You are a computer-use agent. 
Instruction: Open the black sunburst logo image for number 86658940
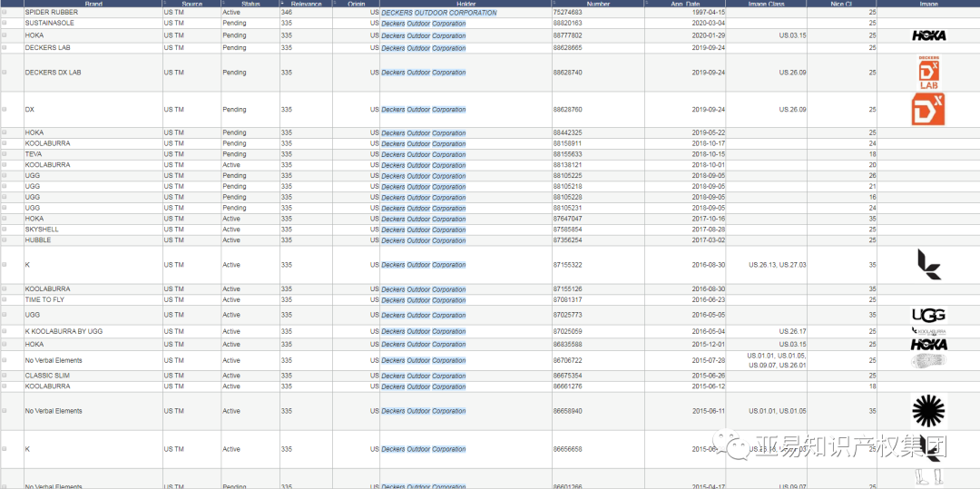click(929, 411)
